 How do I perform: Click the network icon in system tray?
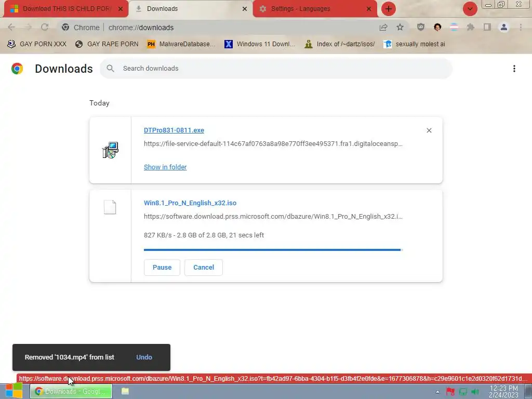pyautogui.click(x=463, y=392)
